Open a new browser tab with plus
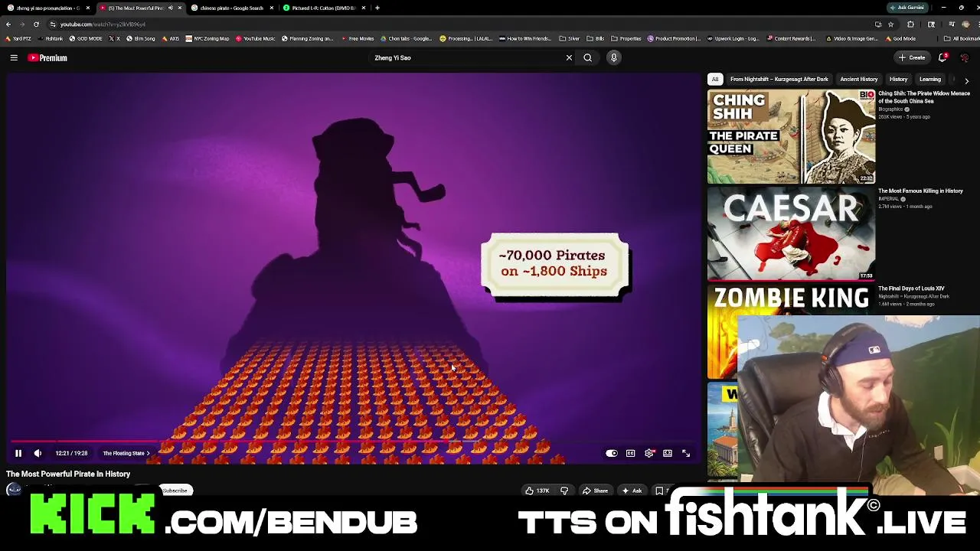980x551 pixels. 377,8
